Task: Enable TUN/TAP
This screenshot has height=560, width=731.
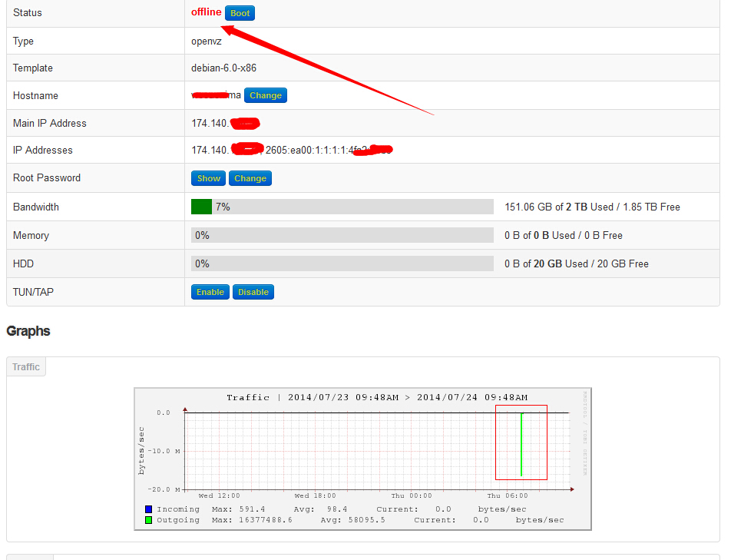Action: [210, 292]
